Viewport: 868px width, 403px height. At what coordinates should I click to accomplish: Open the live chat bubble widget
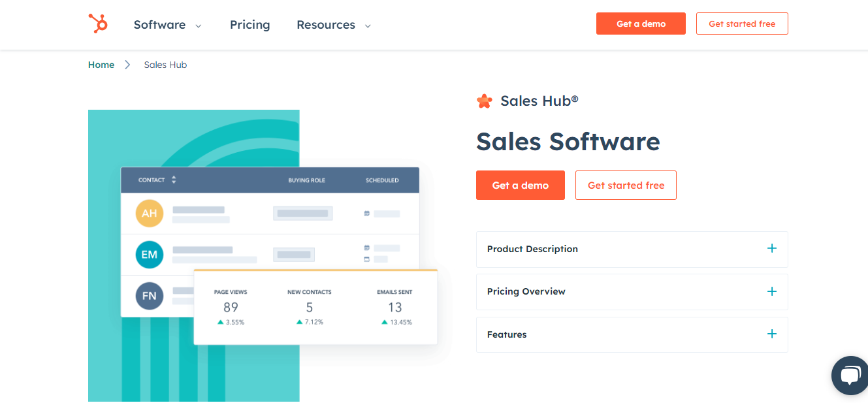click(850, 375)
